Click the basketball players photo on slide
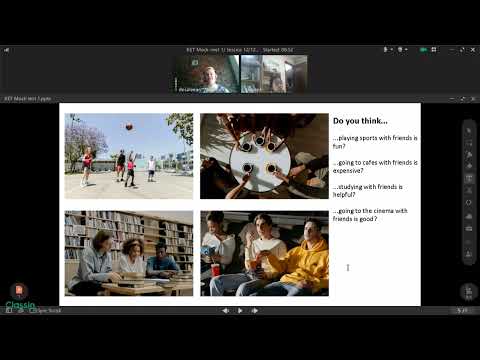 click(129, 156)
